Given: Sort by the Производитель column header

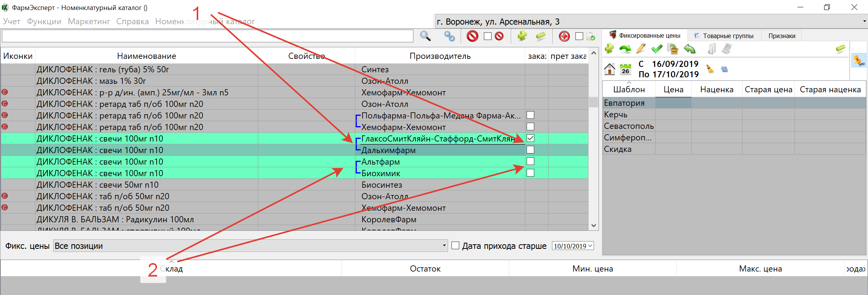Looking at the screenshot, I should pos(440,56).
